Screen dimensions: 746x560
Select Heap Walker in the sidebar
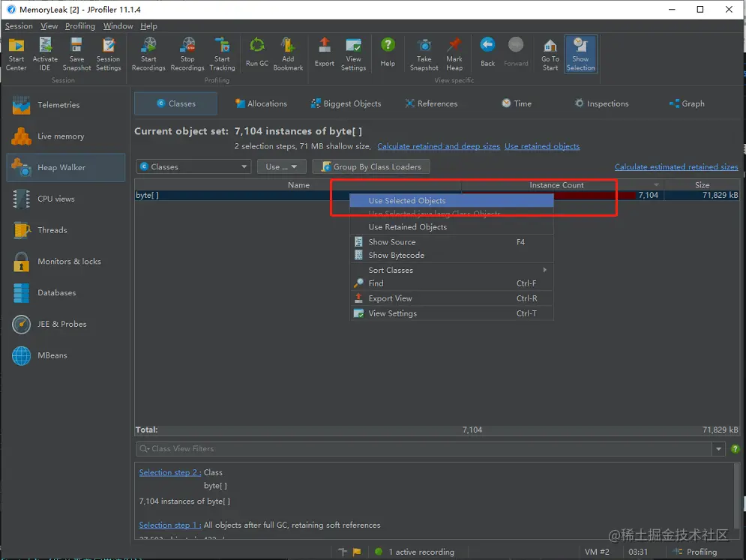pos(66,167)
